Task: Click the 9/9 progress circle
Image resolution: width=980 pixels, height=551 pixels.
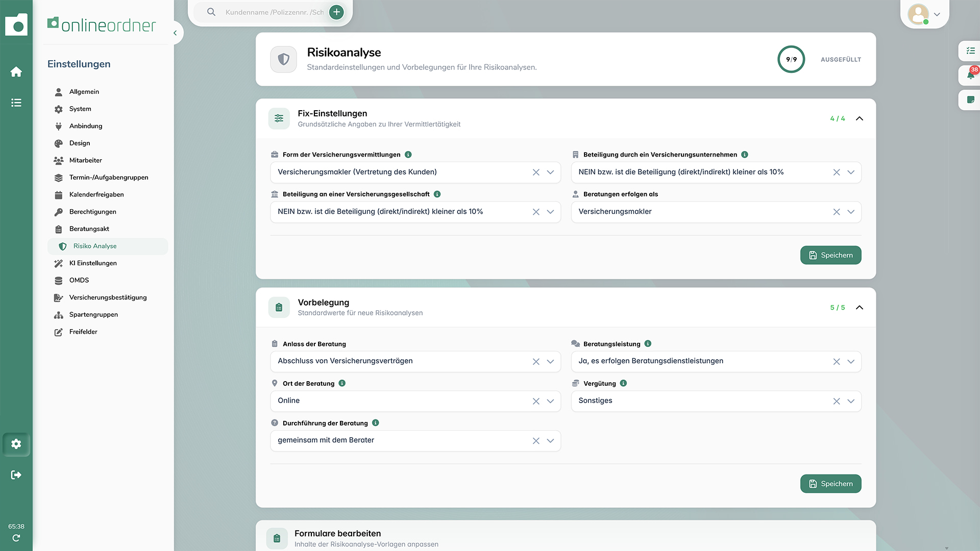Action: pyautogui.click(x=791, y=59)
